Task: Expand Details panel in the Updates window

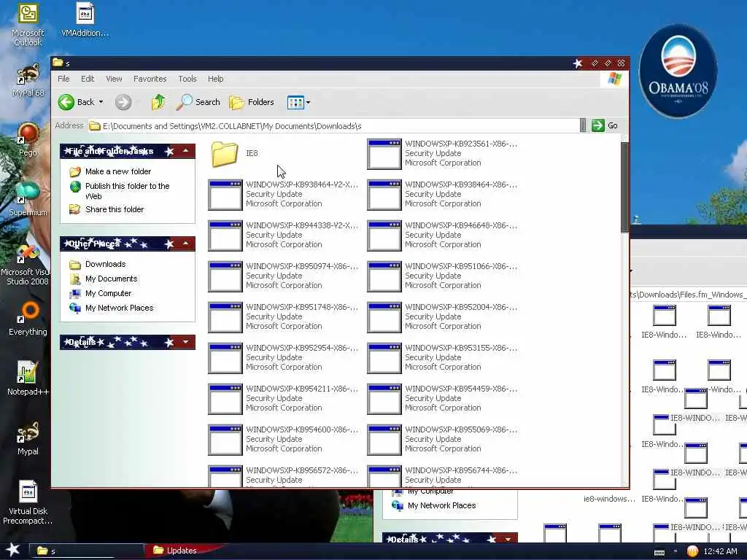Action: tap(508, 539)
